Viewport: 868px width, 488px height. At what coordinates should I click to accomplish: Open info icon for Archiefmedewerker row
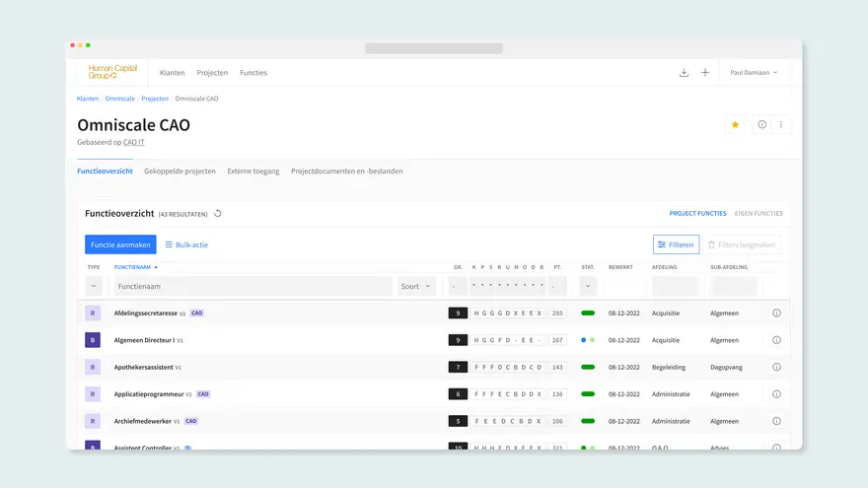(x=776, y=421)
